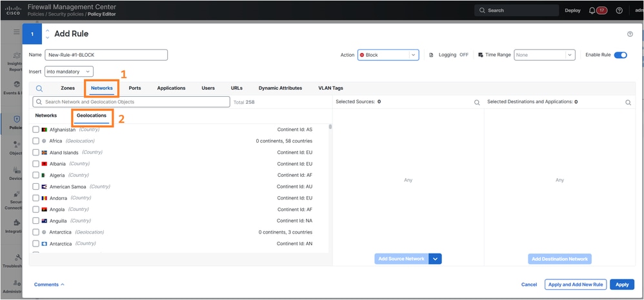Click the Logging file icon
The image size is (644, 300).
431,55
